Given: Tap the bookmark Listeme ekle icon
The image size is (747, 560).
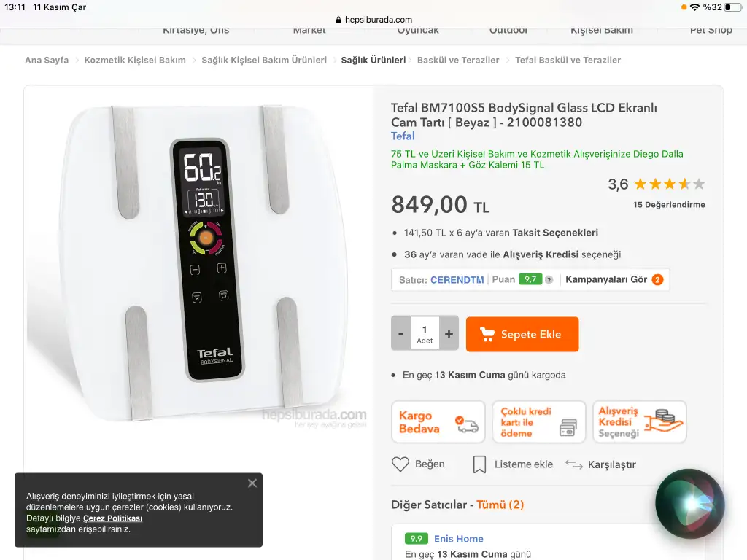Looking at the screenshot, I should click(479, 464).
